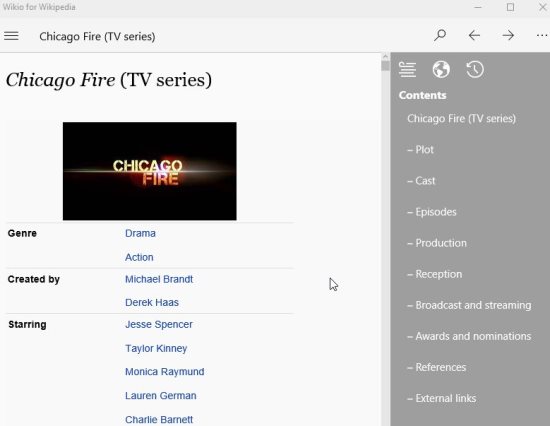Image resolution: width=550 pixels, height=426 pixels.
Task: Click the scrollbar up arrow
Action: tap(385, 56)
